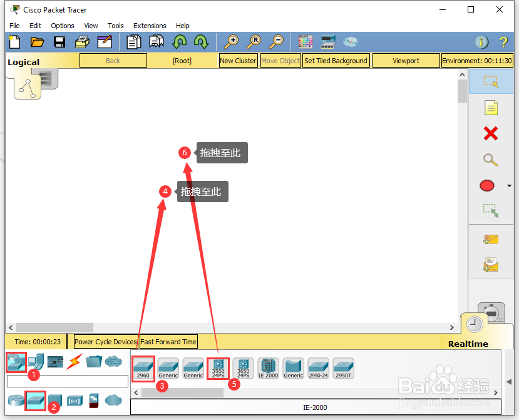Image resolution: width=519 pixels, height=420 pixels.
Task: Click Add Simple PDU envelope
Action: coord(491,239)
